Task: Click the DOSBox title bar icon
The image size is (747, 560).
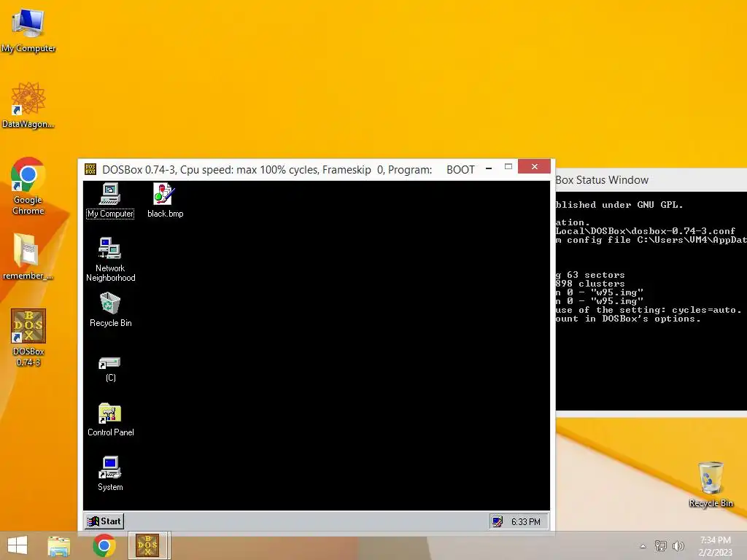Action: point(90,169)
